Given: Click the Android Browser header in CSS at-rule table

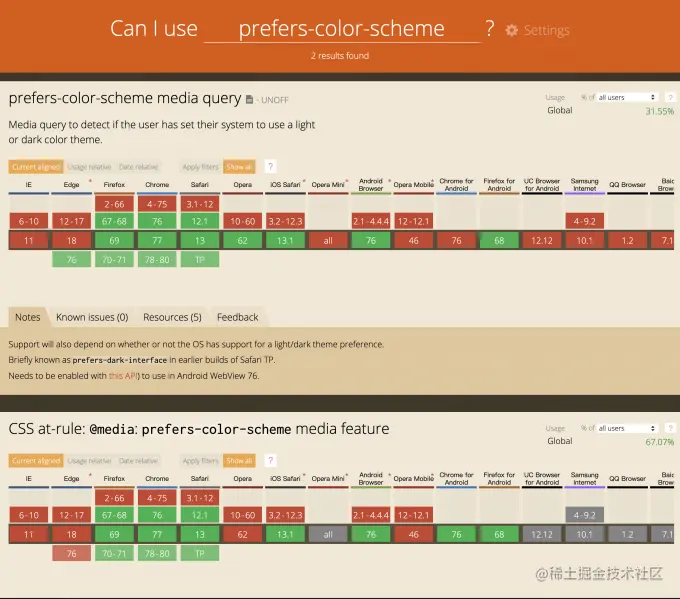Looking at the screenshot, I should point(371,478).
